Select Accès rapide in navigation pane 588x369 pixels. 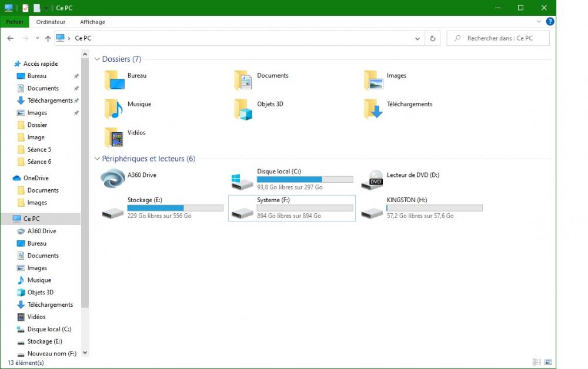click(41, 63)
